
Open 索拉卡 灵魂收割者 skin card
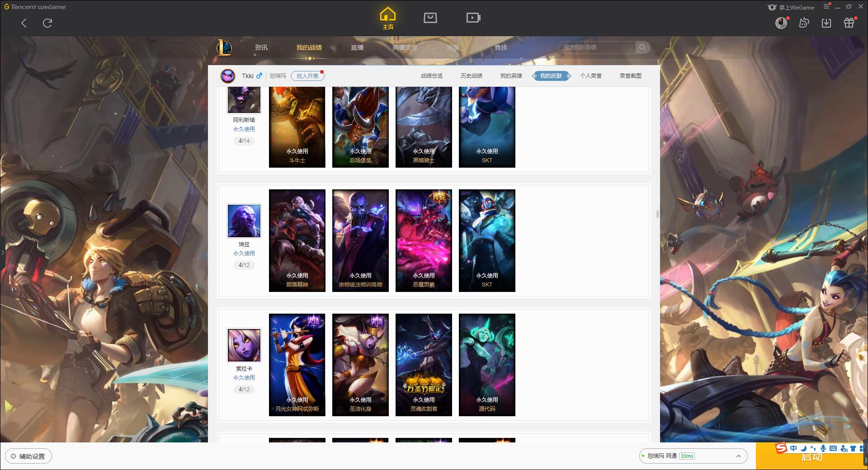point(424,365)
